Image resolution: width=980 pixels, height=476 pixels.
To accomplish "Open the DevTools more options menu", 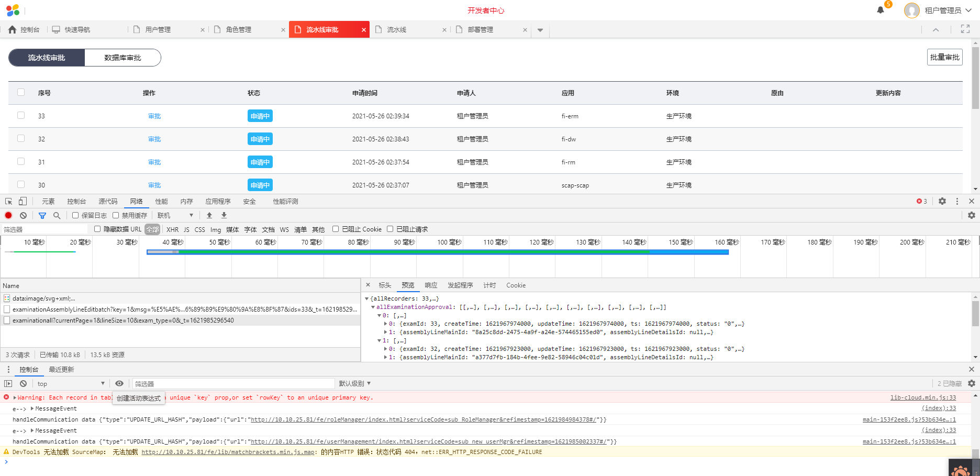I will click(x=957, y=201).
